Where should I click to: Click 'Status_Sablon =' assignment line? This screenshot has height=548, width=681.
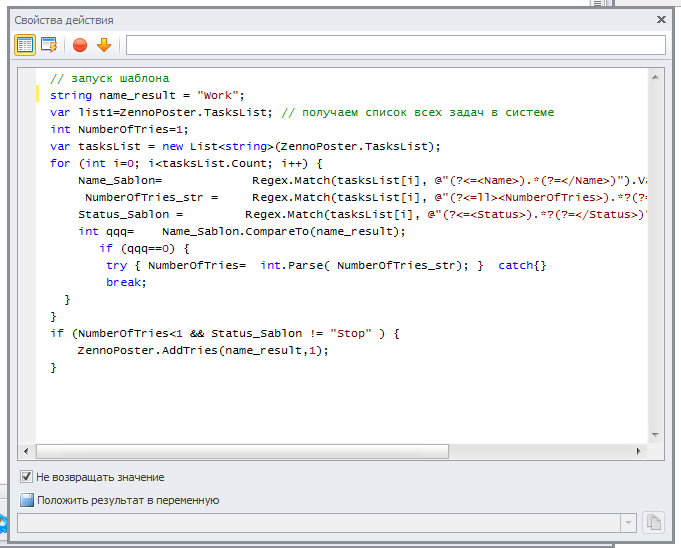[x=130, y=215]
